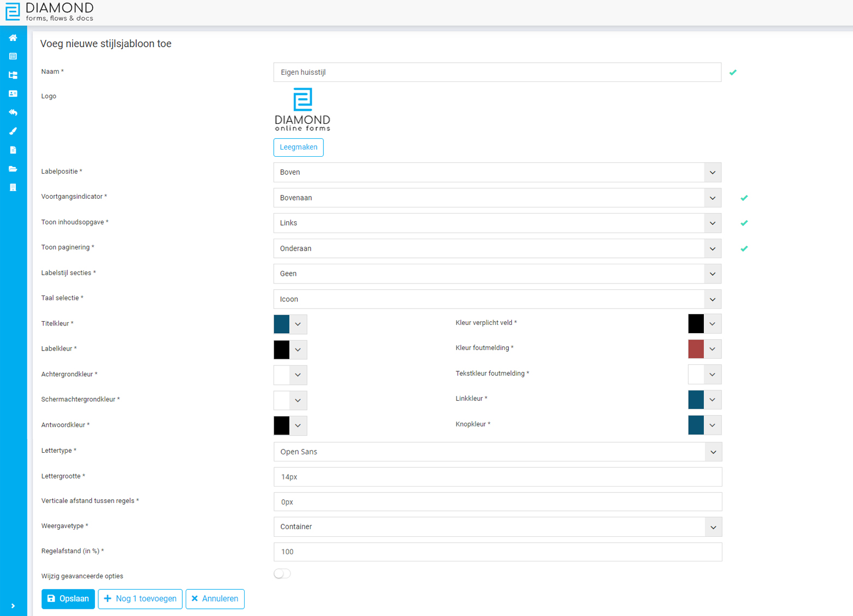Click the Naam text field
This screenshot has width=853, height=616.
click(497, 72)
